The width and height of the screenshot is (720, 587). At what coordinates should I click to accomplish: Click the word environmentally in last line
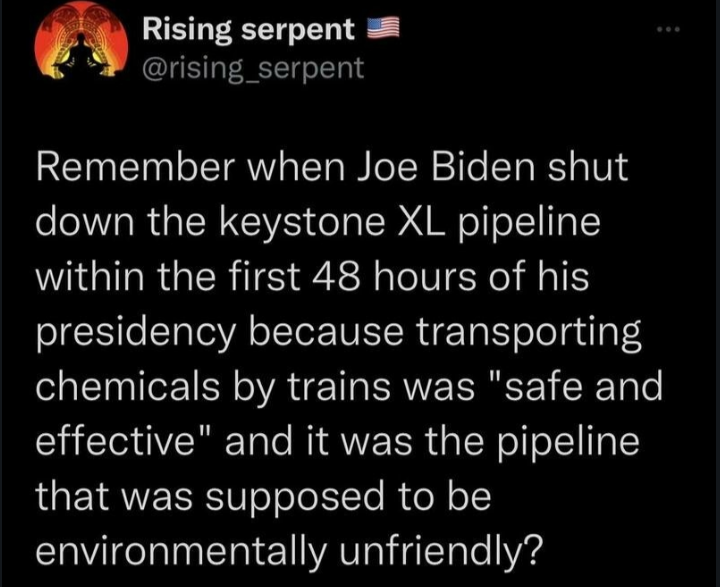point(180,550)
